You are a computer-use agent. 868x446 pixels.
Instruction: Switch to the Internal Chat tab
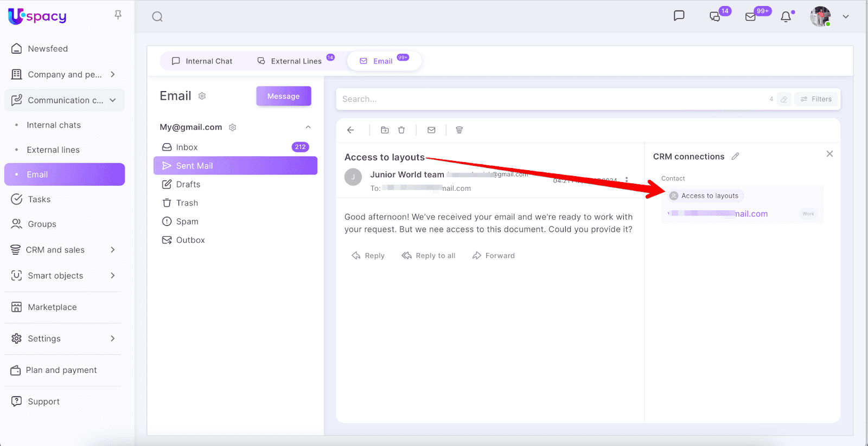pyautogui.click(x=202, y=61)
